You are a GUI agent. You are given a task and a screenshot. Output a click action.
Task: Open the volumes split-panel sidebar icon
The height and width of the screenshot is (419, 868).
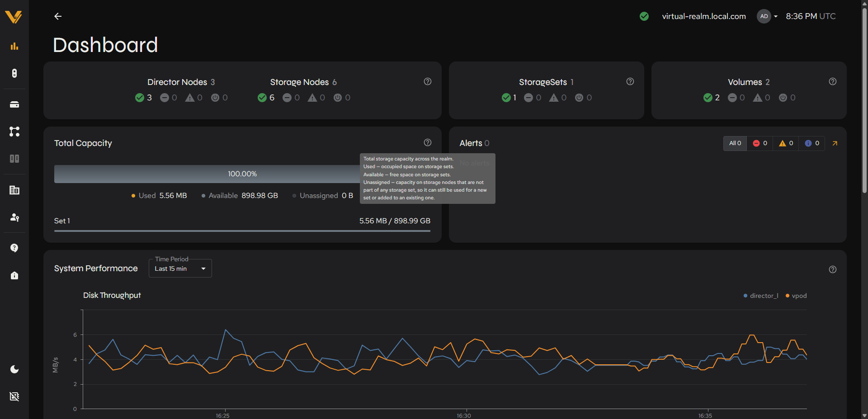tap(14, 159)
